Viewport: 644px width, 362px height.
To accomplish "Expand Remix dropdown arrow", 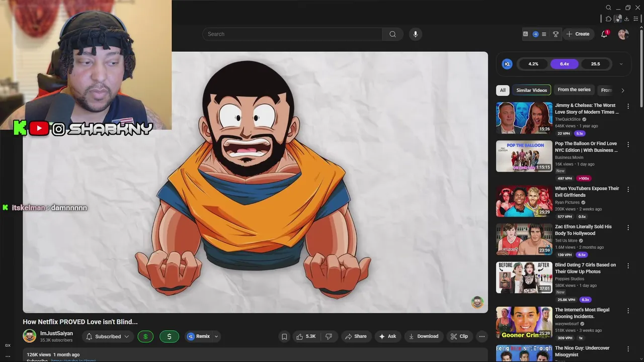I will pyautogui.click(x=216, y=336).
